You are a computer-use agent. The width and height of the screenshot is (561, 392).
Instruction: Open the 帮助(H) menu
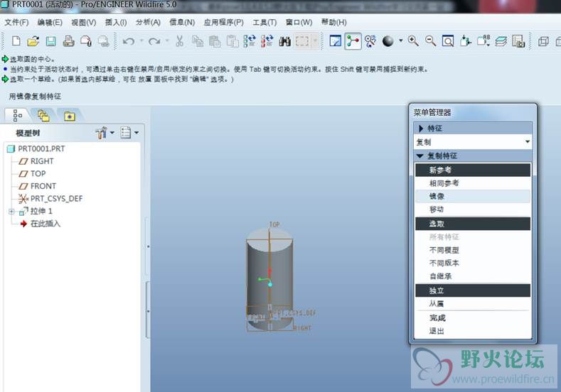[x=333, y=23]
